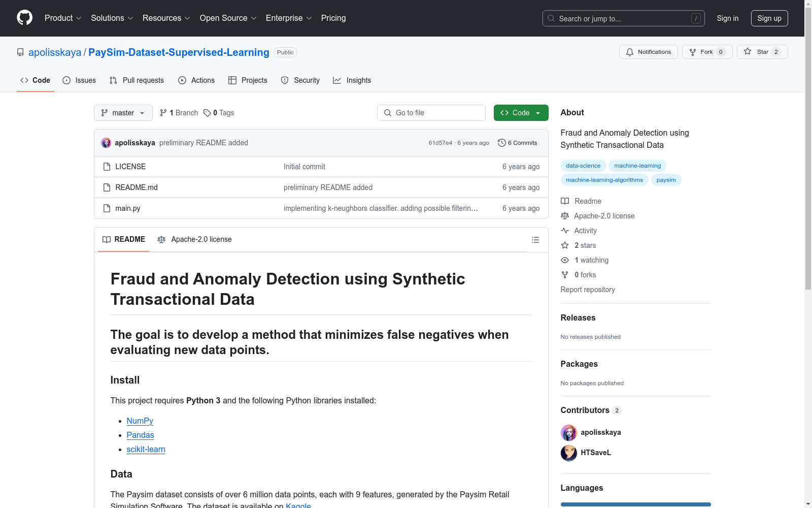Open the Pull requests tab
The image size is (812, 508).
point(137,80)
